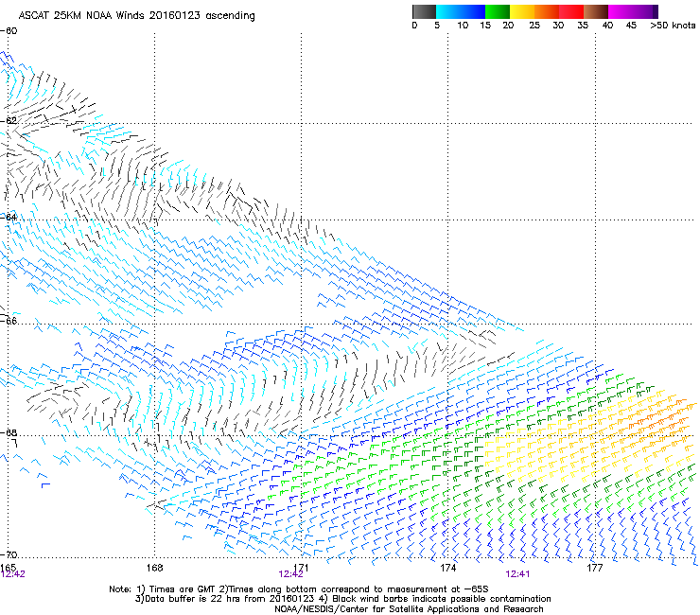Click the '>50 knots' legend label

pos(673,26)
